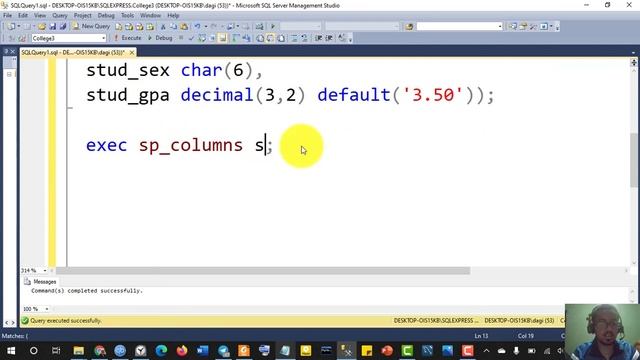This screenshot has width=640, height=360.
Task: Click the Database Engine Query icon
Action: (x=118, y=27)
